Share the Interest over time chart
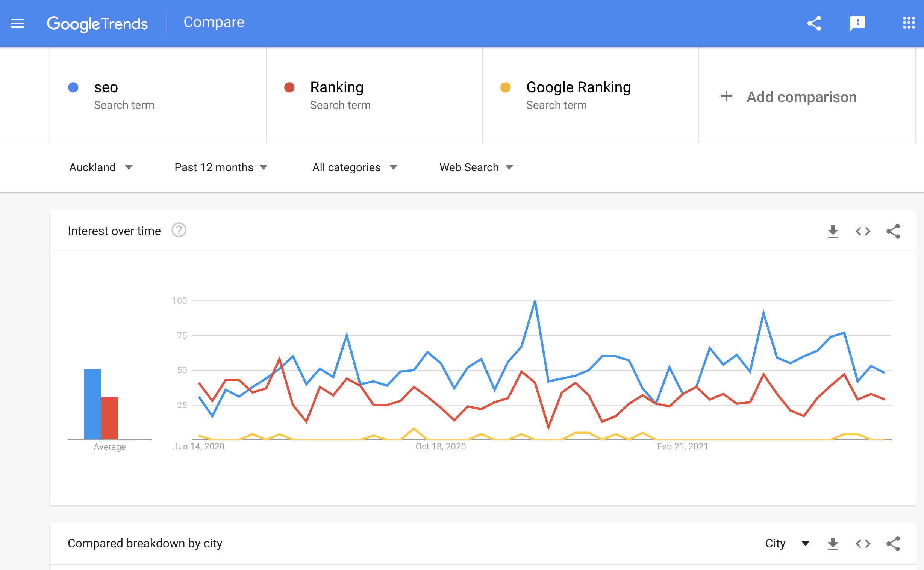 pyautogui.click(x=894, y=231)
